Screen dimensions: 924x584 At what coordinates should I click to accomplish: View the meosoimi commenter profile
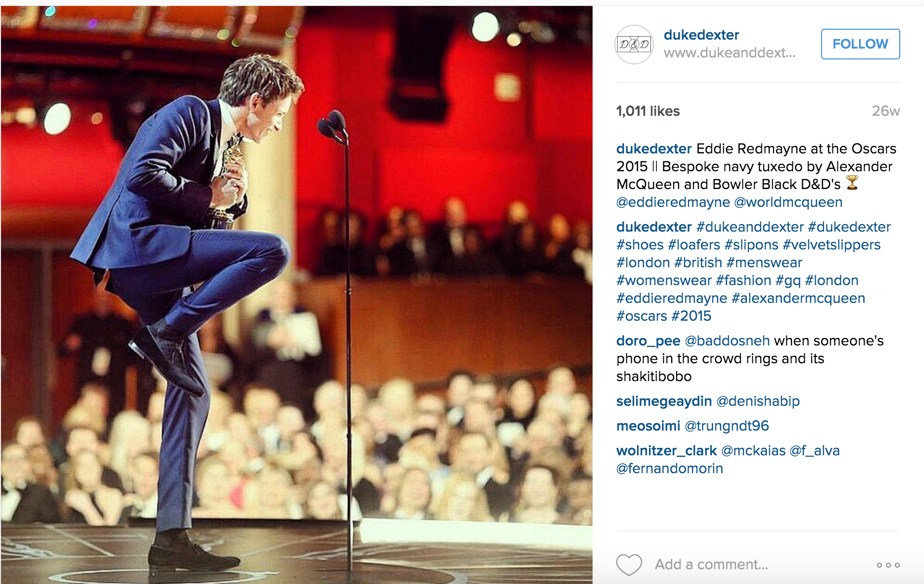pyautogui.click(x=648, y=426)
